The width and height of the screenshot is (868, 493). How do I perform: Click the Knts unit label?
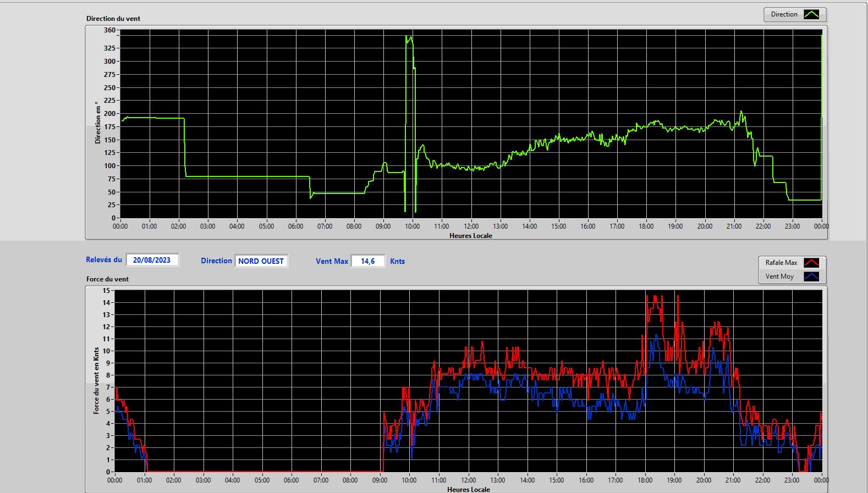click(x=397, y=261)
